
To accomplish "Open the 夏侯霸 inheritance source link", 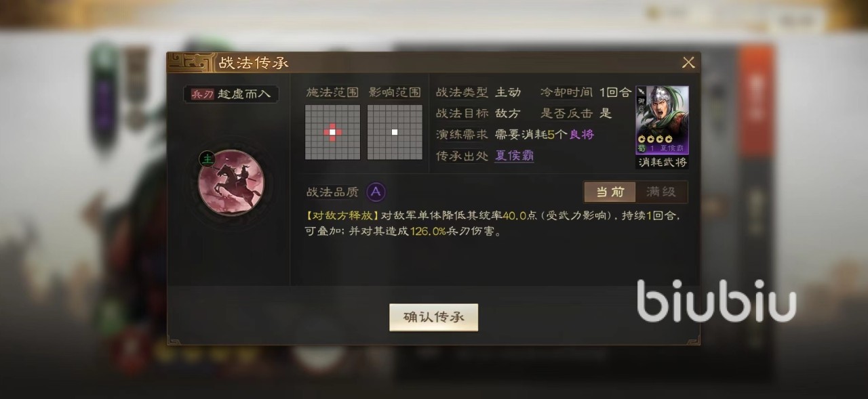I will (x=513, y=156).
